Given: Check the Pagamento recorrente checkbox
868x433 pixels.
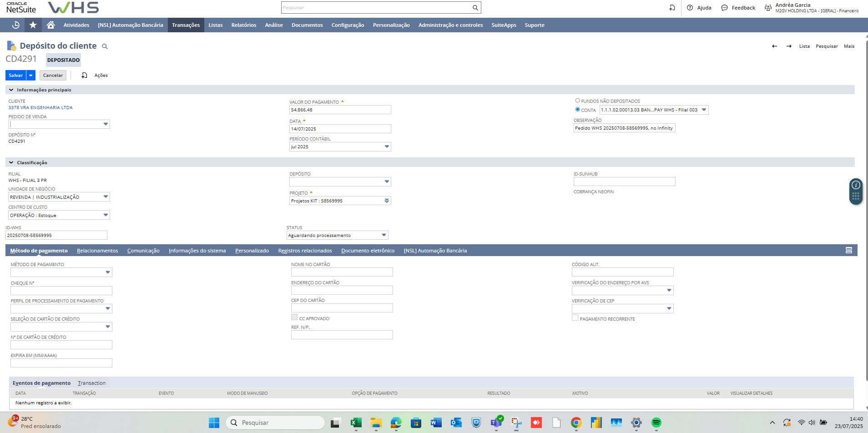Looking at the screenshot, I should point(575,318).
